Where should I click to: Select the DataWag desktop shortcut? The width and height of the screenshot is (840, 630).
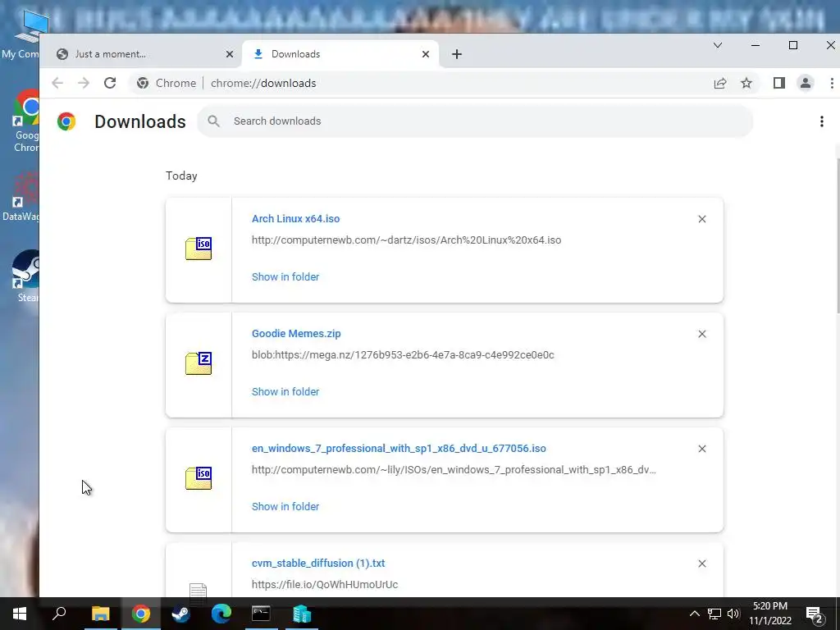point(20,196)
